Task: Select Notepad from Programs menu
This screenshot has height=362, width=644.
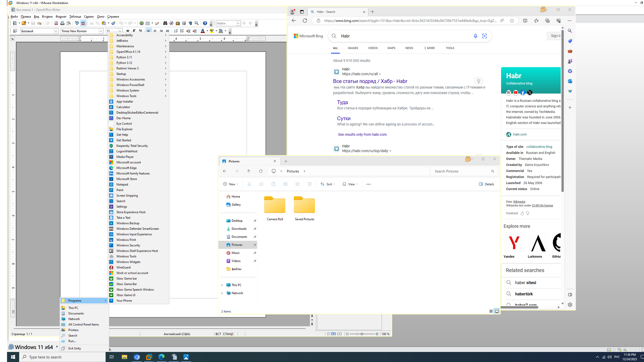Action: click(138, 184)
